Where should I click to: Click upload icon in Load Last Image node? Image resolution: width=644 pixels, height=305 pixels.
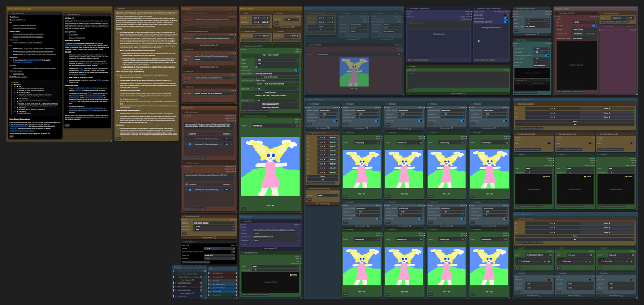tap(399, 54)
